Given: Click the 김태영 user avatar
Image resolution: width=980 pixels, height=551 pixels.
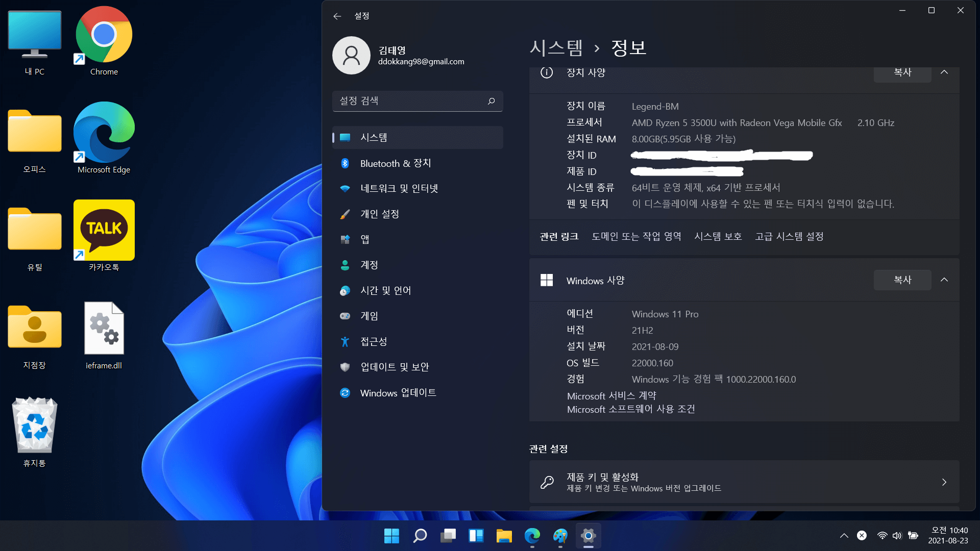Looking at the screenshot, I should [351, 56].
